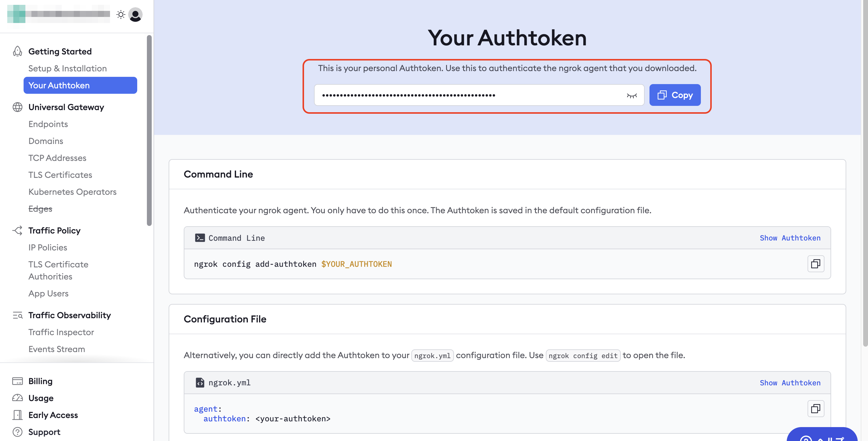This screenshot has height=441, width=868.
Task: Open the help widget in the corner
Action: tap(822, 437)
